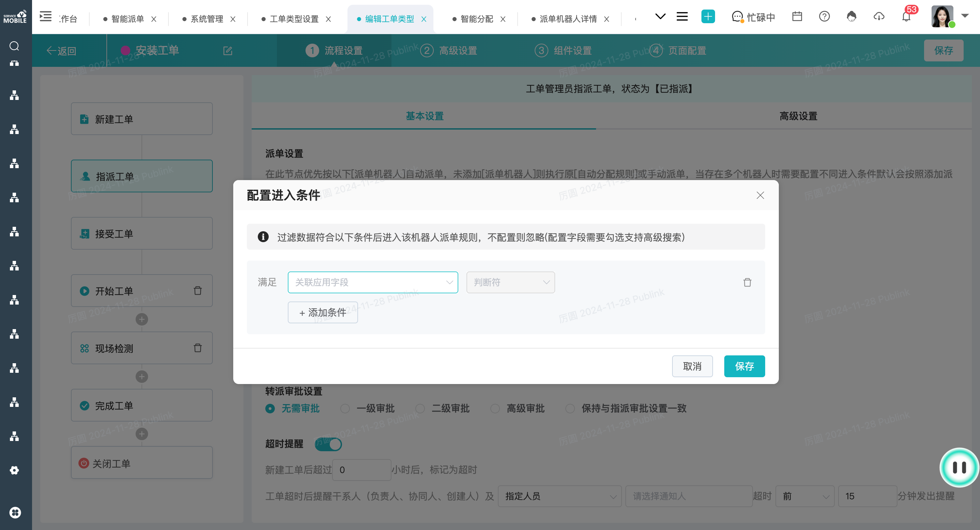Select 一级审批 radio button

(345, 409)
